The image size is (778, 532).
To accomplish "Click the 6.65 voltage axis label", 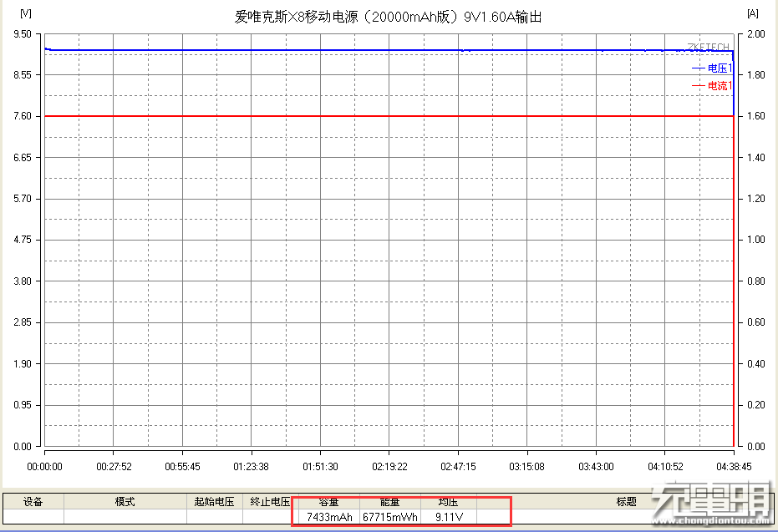I will pyautogui.click(x=23, y=158).
